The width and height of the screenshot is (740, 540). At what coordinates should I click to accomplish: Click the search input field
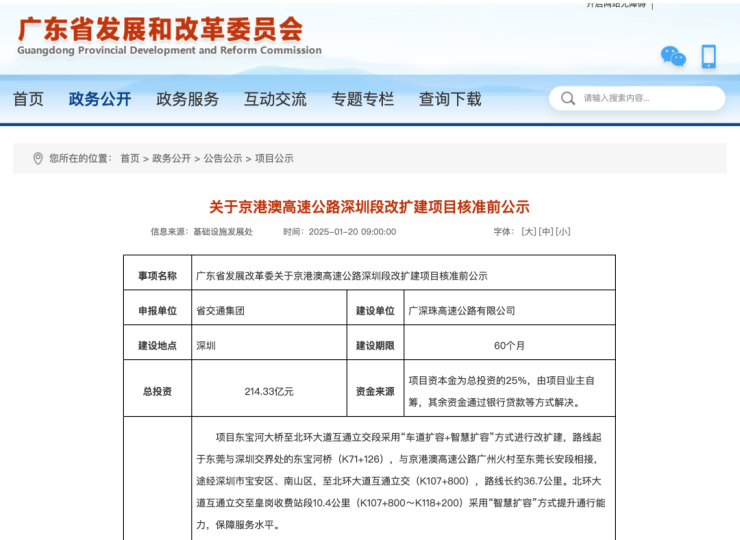coord(645,98)
